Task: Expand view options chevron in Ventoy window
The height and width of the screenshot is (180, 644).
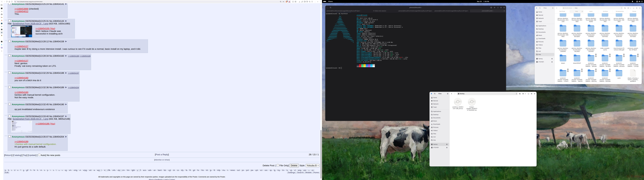Action: 526,94
